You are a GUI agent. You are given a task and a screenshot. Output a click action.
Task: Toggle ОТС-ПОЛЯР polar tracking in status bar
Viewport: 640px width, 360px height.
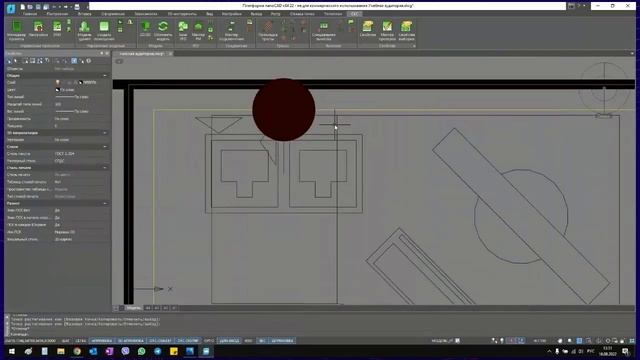[x=188, y=340]
